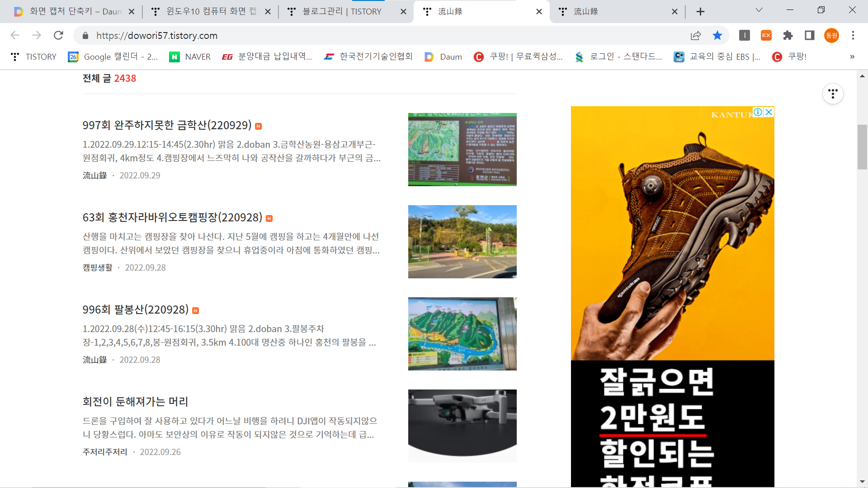Click the browser reload page icon
The image size is (868, 488).
(58, 35)
